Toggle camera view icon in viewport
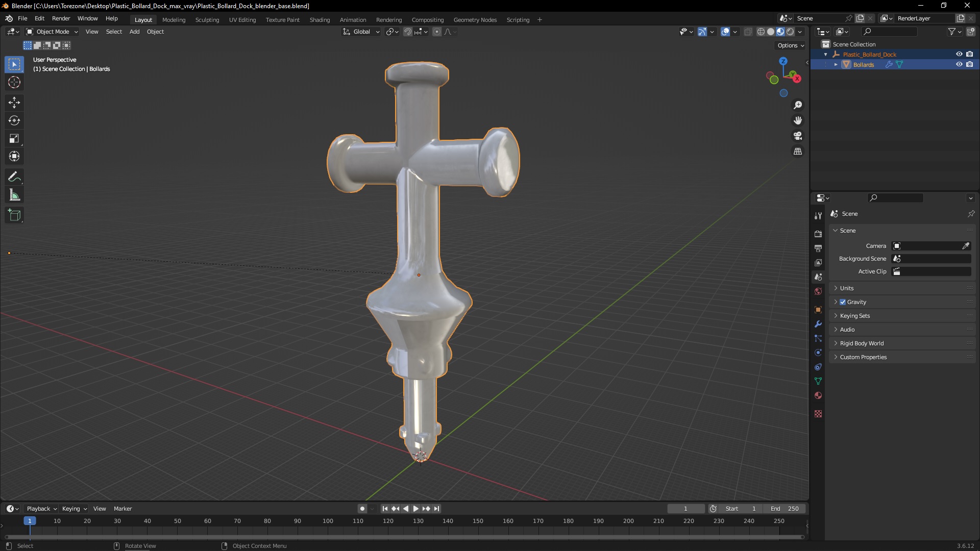The width and height of the screenshot is (980, 551). point(798,136)
